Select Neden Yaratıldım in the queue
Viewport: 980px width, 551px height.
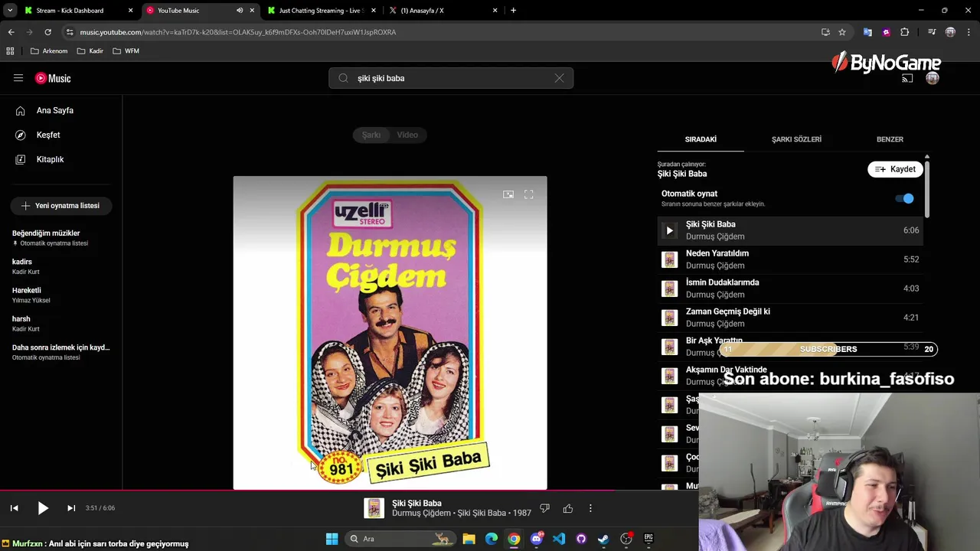pyautogui.click(x=790, y=259)
